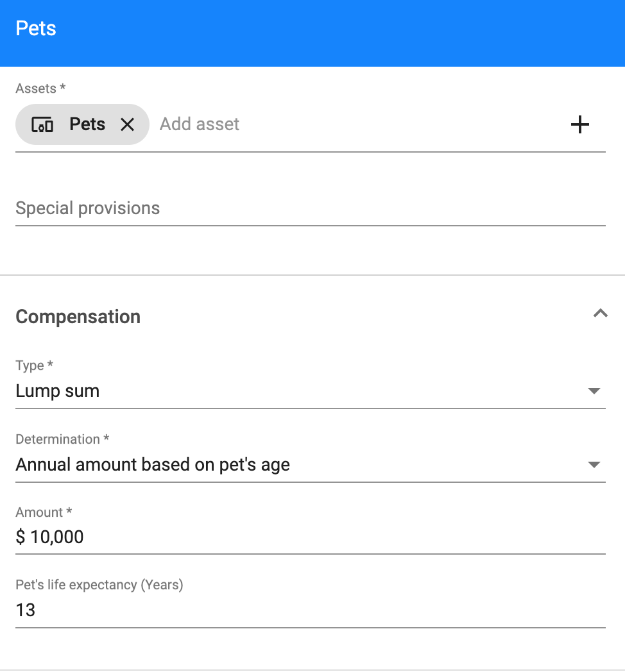This screenshot has width=625, height=672.
Task: Collapse the Compensation section chevron
Action: (600, 314)
